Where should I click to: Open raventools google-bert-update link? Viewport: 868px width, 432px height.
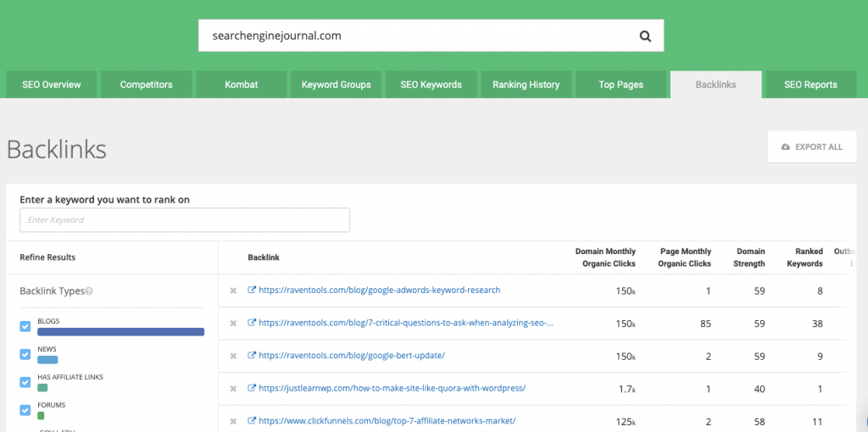coord(352,355)
